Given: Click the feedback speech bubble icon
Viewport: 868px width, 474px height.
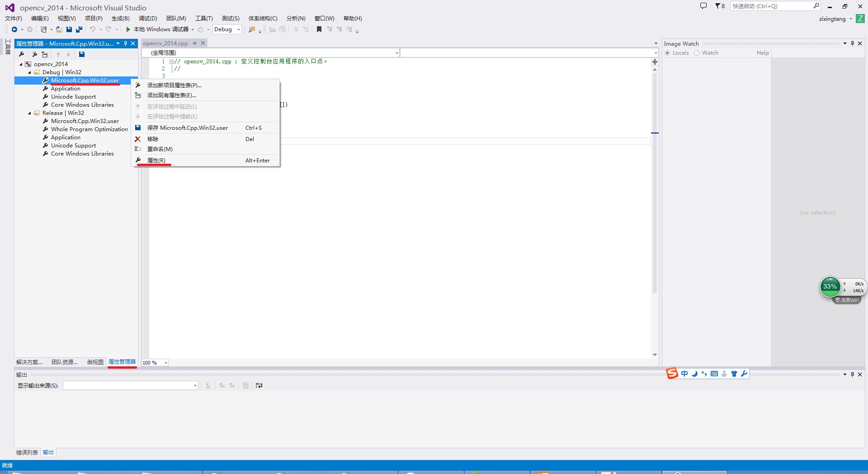Looking at the screenshot, I should click(703, 6).
